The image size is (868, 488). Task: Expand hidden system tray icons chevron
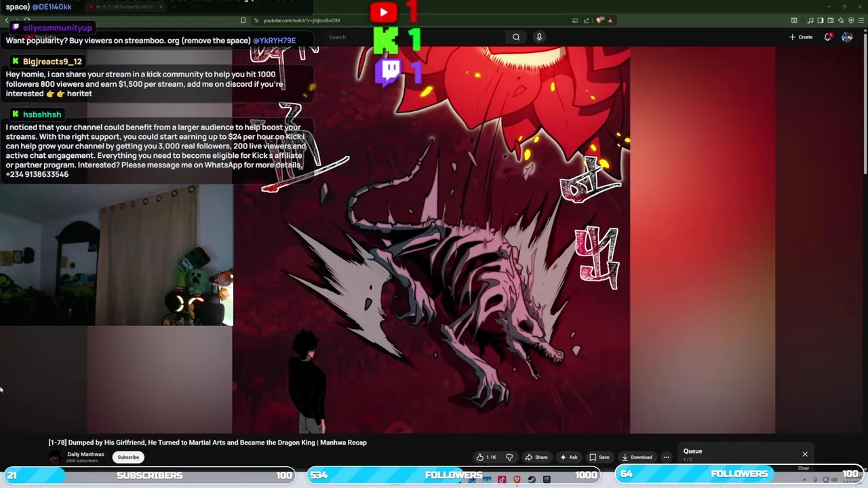coord(804,480)
